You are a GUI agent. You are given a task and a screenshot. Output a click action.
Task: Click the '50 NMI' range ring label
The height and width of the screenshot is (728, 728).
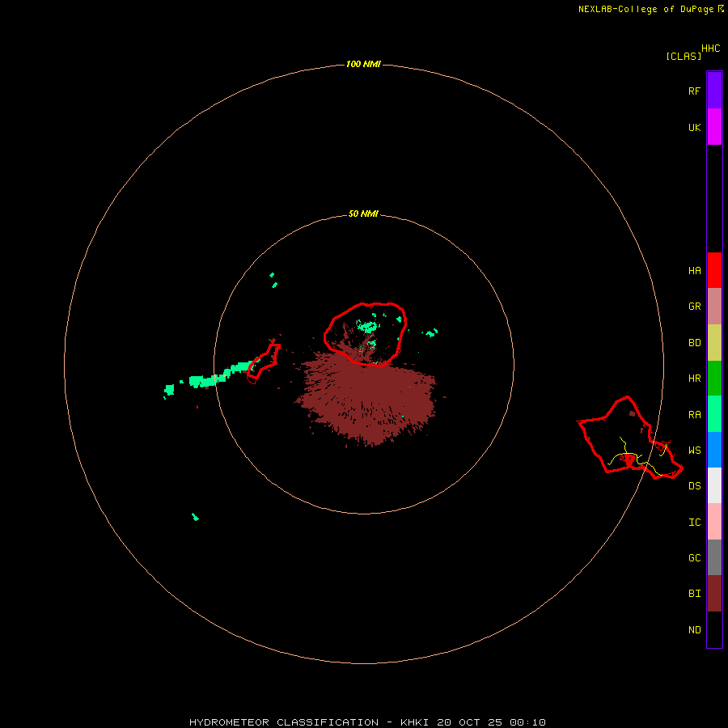(363, 214)
